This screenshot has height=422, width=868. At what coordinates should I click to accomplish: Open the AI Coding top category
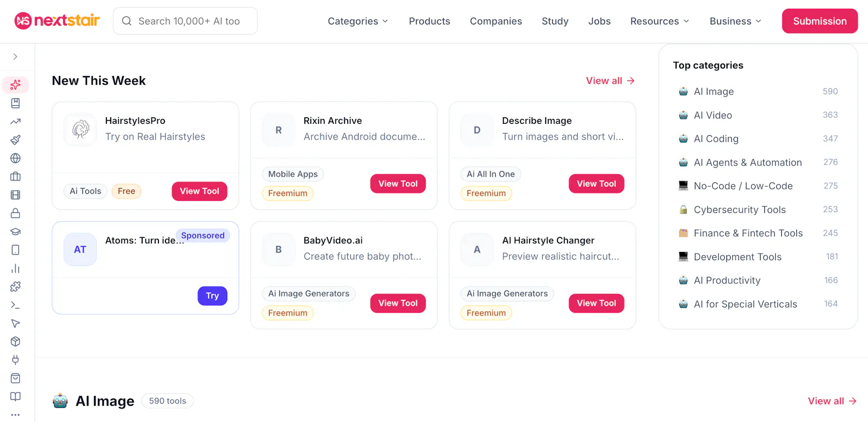[x=758, y=138]
